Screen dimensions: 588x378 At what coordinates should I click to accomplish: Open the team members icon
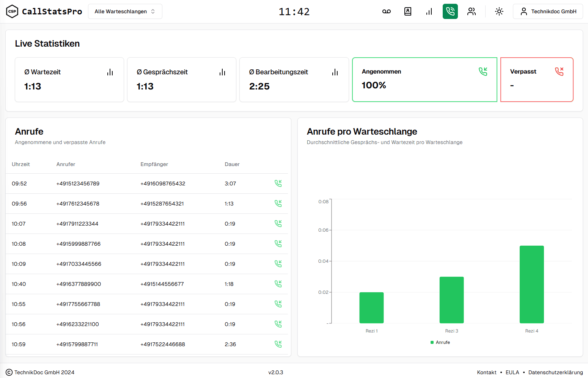click(472, 11)
